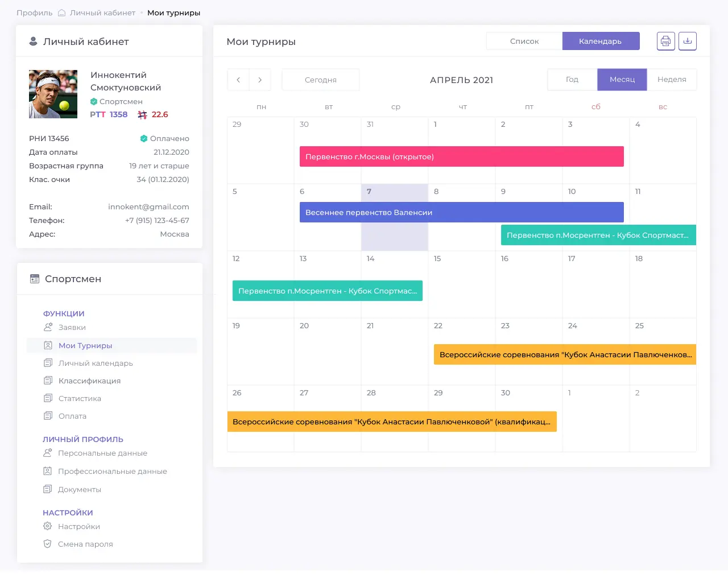
Task: Click the Заявки menu icon
Action: point(48,327)
